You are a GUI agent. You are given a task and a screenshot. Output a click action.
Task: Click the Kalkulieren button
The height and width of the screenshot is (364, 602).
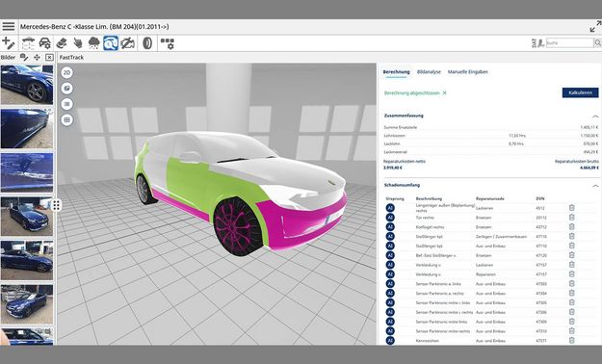(580, 92)
